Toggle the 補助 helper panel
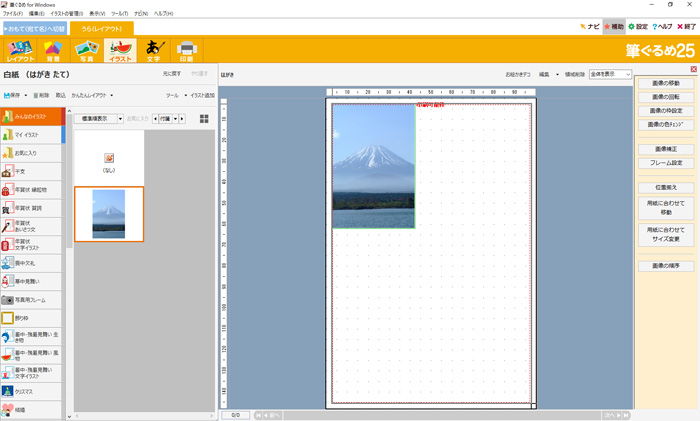 click(x=613, y=27)
